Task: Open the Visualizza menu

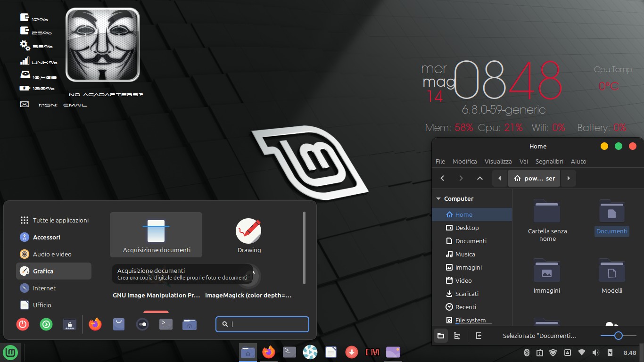Action: pos(498,161)
